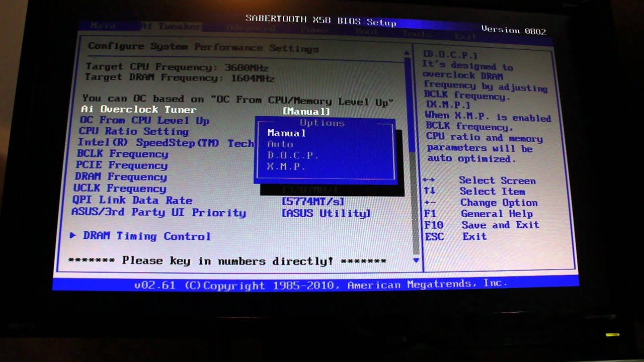Click the Change Option help entry
This screenshot has width=644, height=362.
499,203
